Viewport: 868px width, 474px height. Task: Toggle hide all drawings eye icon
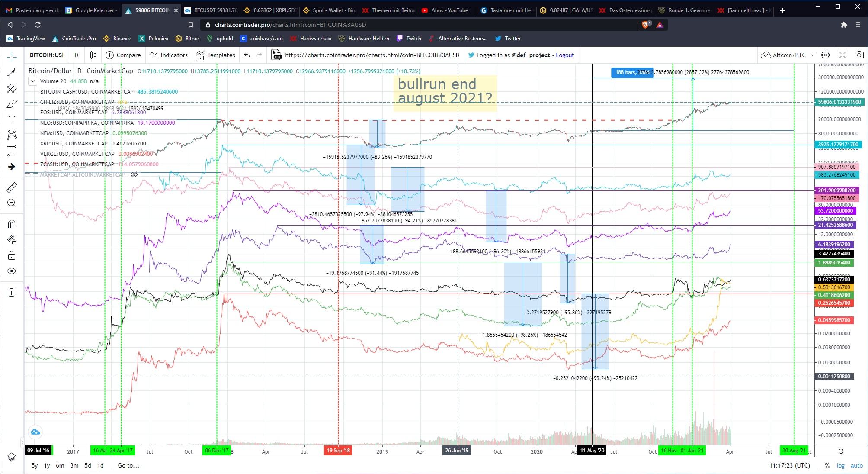[12, 271]
